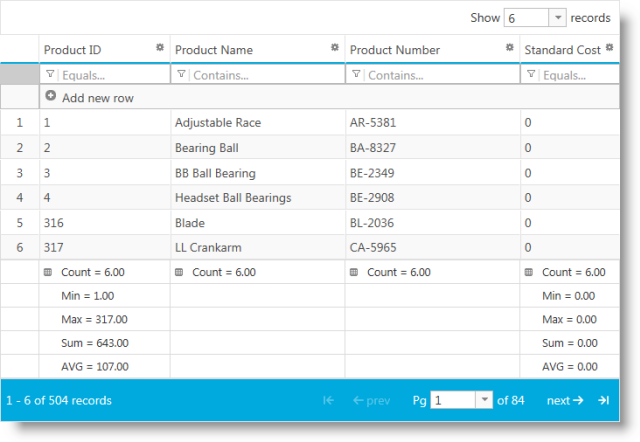Viewport: 640px width, 442px height.
Task: Jump to last page icon
Action: click(603, 400)
